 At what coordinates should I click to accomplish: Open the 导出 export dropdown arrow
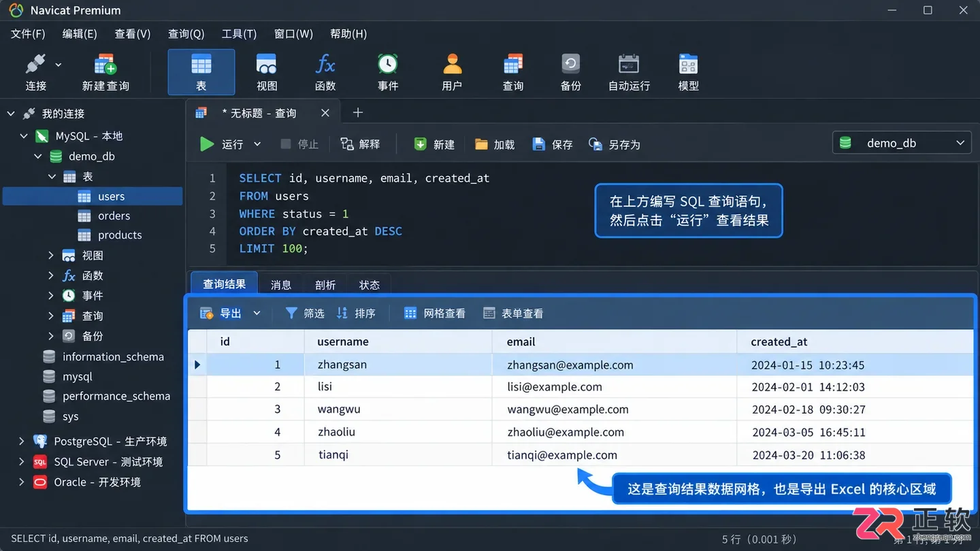point(257,314)
